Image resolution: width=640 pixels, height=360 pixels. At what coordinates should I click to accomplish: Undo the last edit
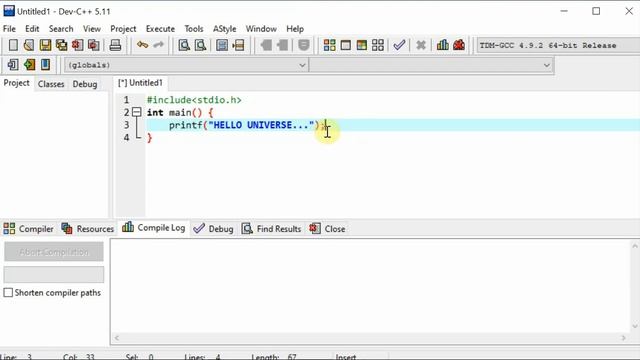click(142, 45)
